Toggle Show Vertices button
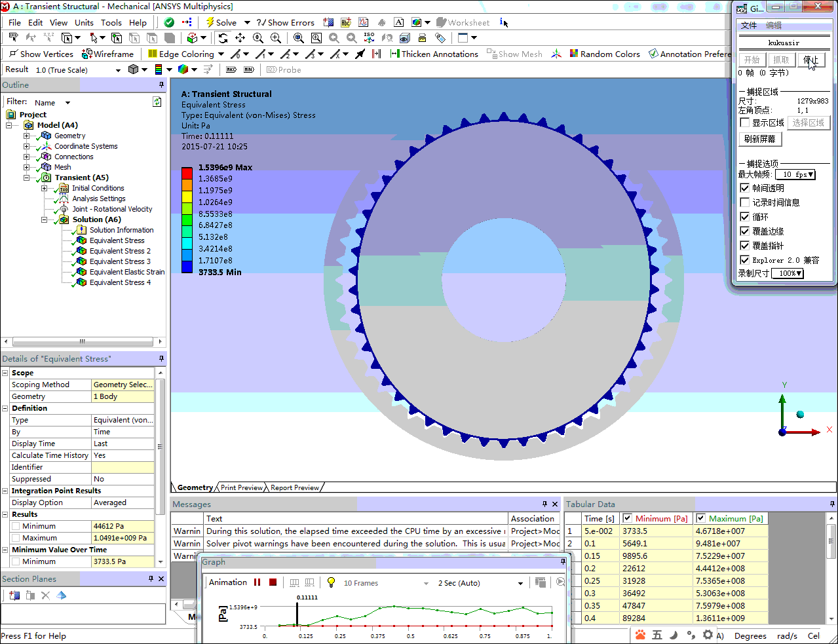 (41, 54)
